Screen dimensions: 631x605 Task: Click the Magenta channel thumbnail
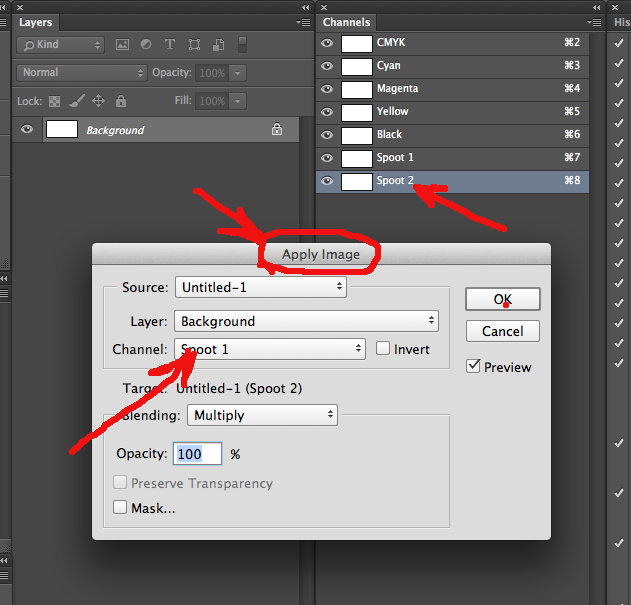click(357, 89)
